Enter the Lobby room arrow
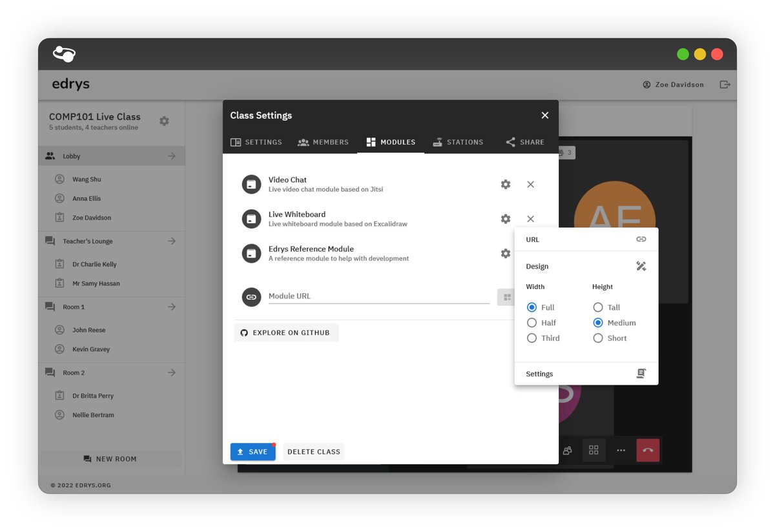This screenshot has height=532, width=775. pos(172,156)
